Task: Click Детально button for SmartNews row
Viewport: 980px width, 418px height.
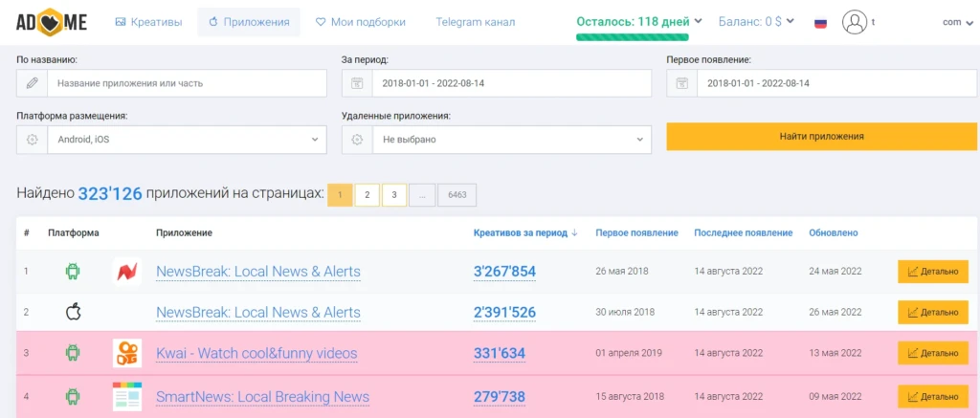Action: click(x=932, y=397)
